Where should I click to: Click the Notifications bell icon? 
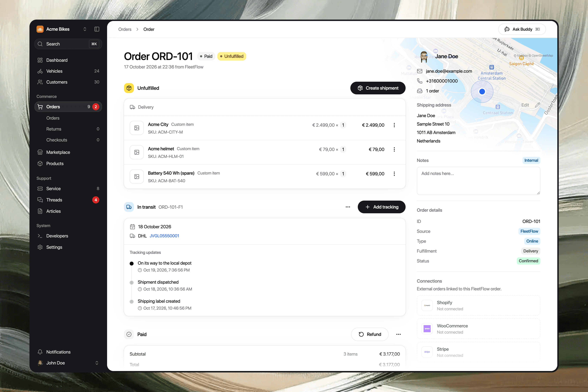click(40, 352)
